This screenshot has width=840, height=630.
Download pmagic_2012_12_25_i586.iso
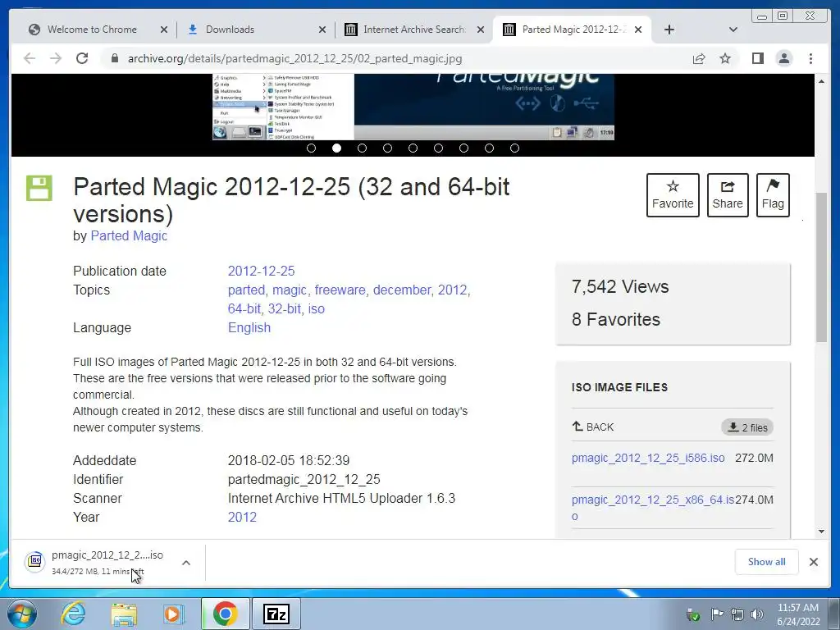(648, 458)
